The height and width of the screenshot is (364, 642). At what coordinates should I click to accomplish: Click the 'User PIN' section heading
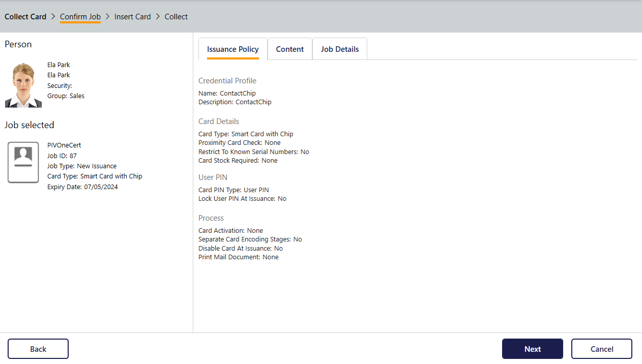[x=213, y=177]
